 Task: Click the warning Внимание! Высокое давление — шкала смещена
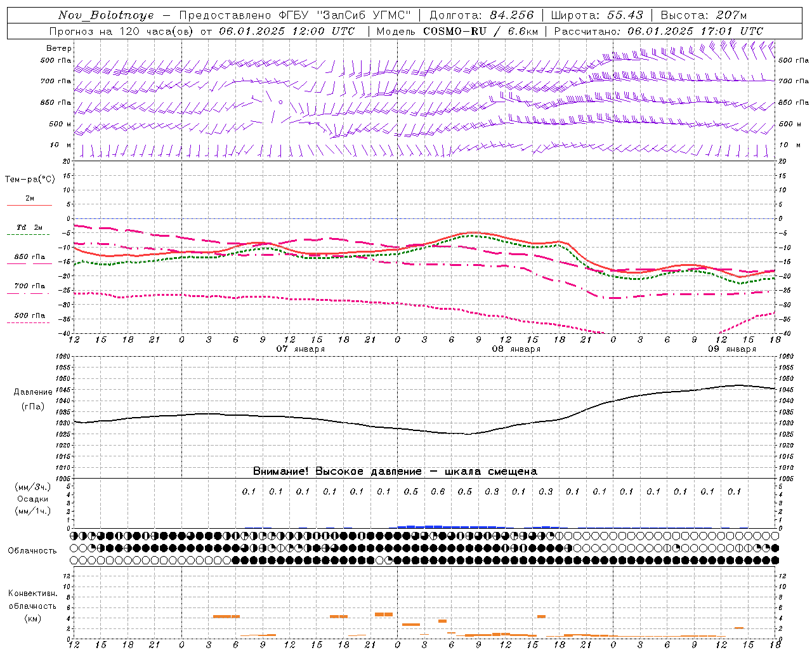click(x=395, y=471)
